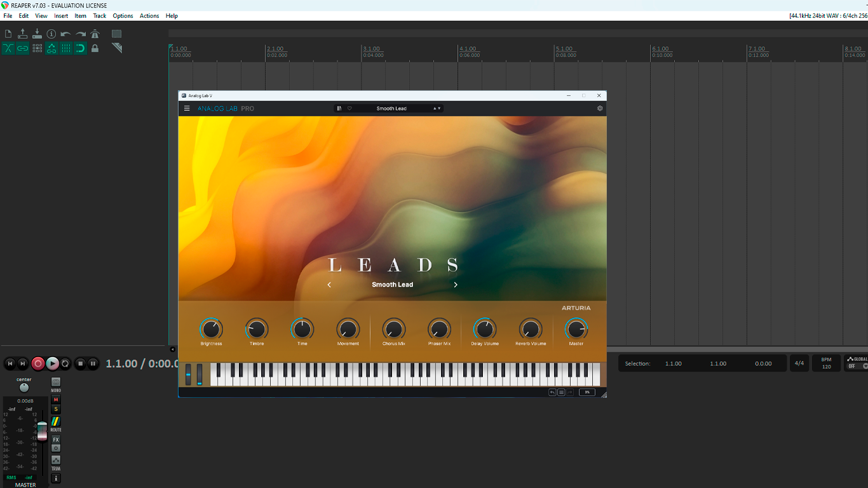This screenshot has width=868, height=488.
Task: Open master track Route button
Action: point(56,422)
